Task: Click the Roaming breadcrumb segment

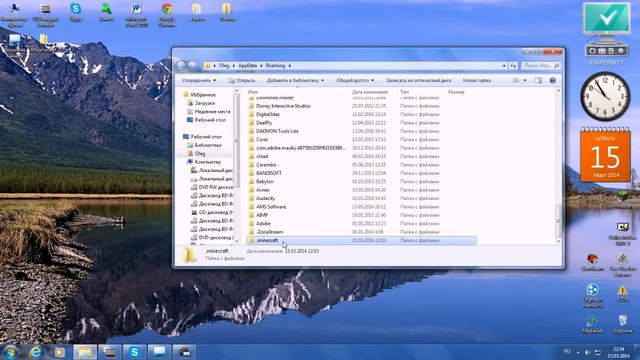Action: tap(276, 65)
